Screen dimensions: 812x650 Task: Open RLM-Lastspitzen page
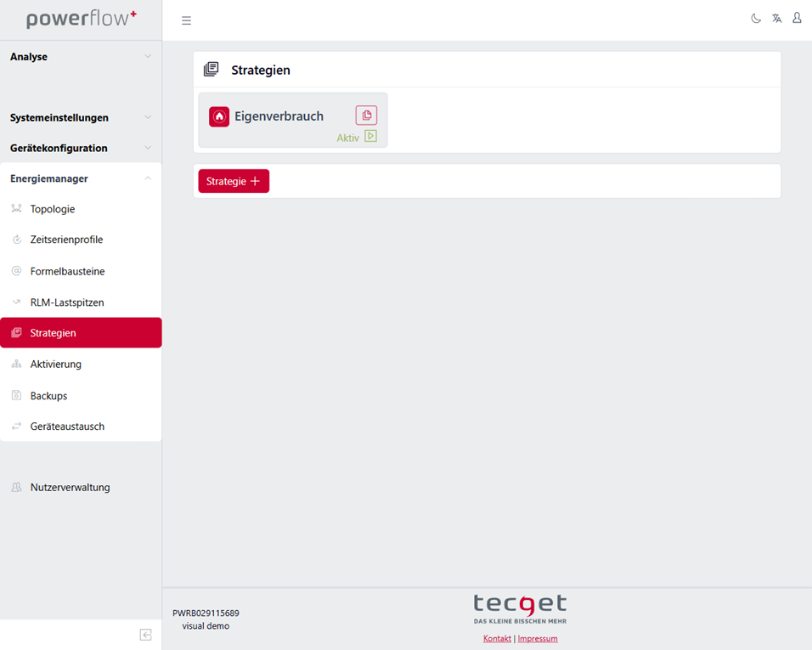pyautogui.click(x=81, y=302)
